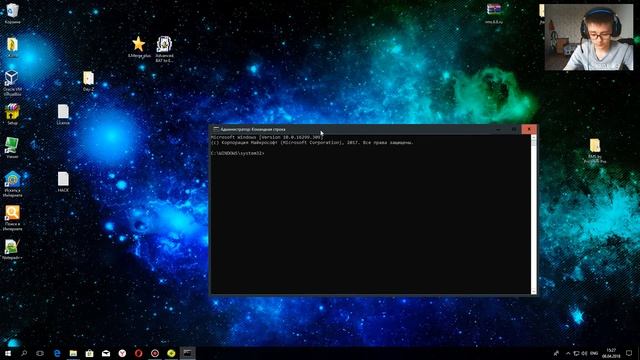Click the C:\WINDOWS\system32 prompt line
Viewport: 640px width, 360px height.
(238, 153)
